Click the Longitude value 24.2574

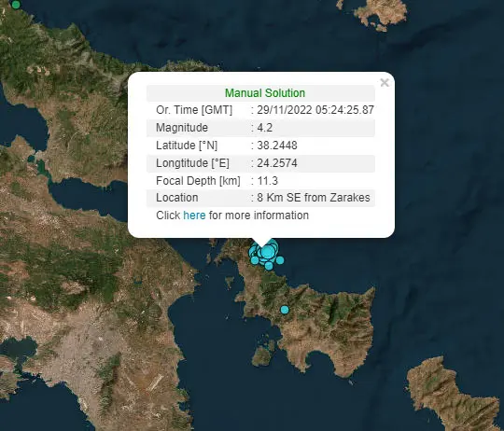point(277,163)
